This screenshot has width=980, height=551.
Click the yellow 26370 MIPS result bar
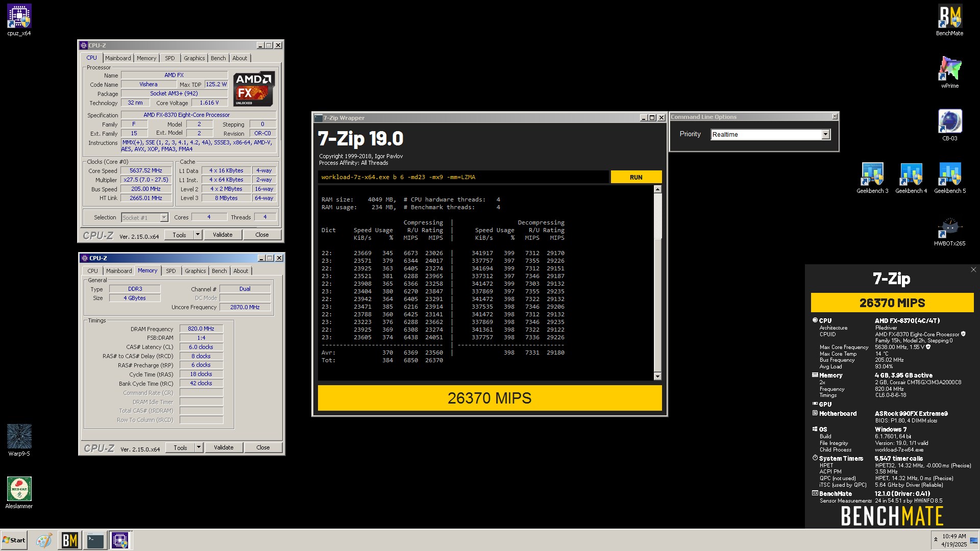[x=489, y=398]
